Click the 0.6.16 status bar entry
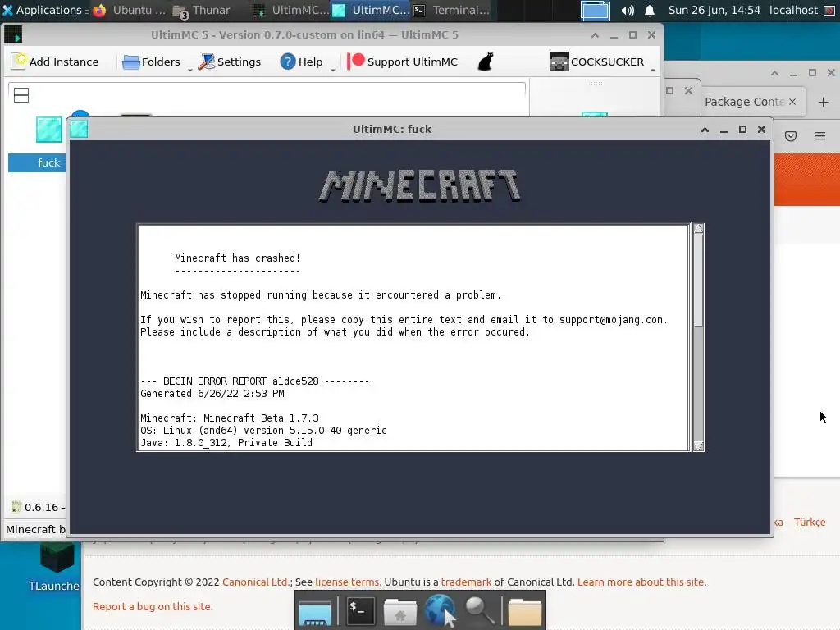The height and width of the screenshot is (630, 840). point(38,507)
